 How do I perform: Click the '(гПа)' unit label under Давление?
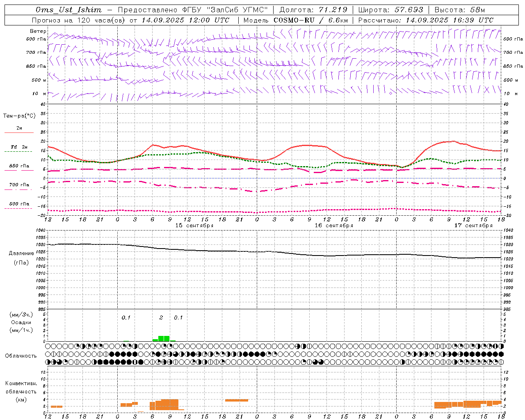coord(21,263)
